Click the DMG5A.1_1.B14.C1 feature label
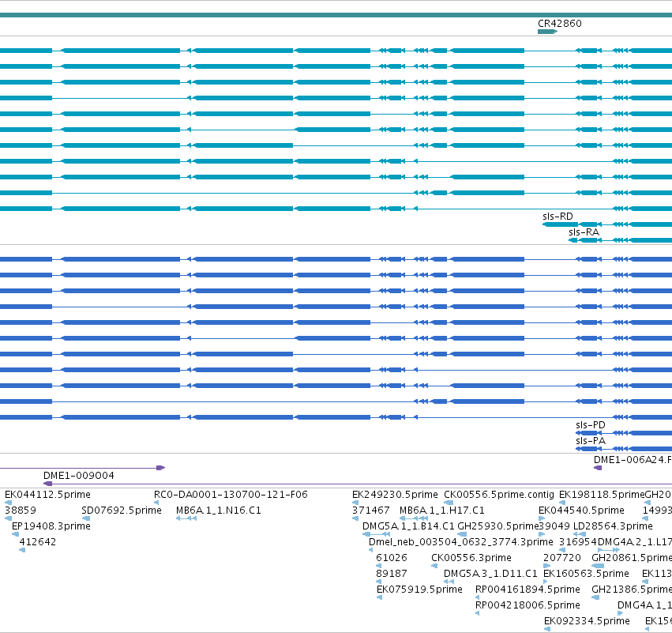 (408, 526)
